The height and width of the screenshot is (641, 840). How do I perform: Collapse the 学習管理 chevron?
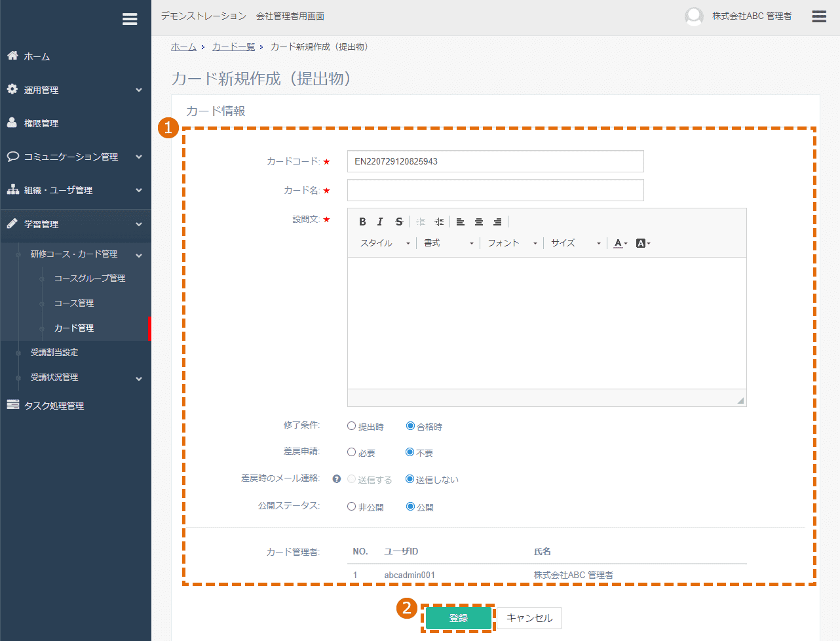(x=139, y=224)
